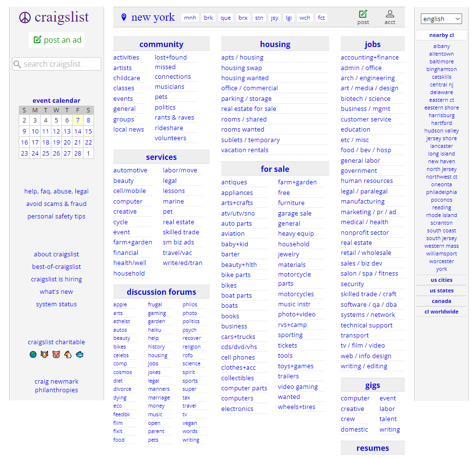Open the talent gigs link
Screen dimensions: 476x458
388,419
